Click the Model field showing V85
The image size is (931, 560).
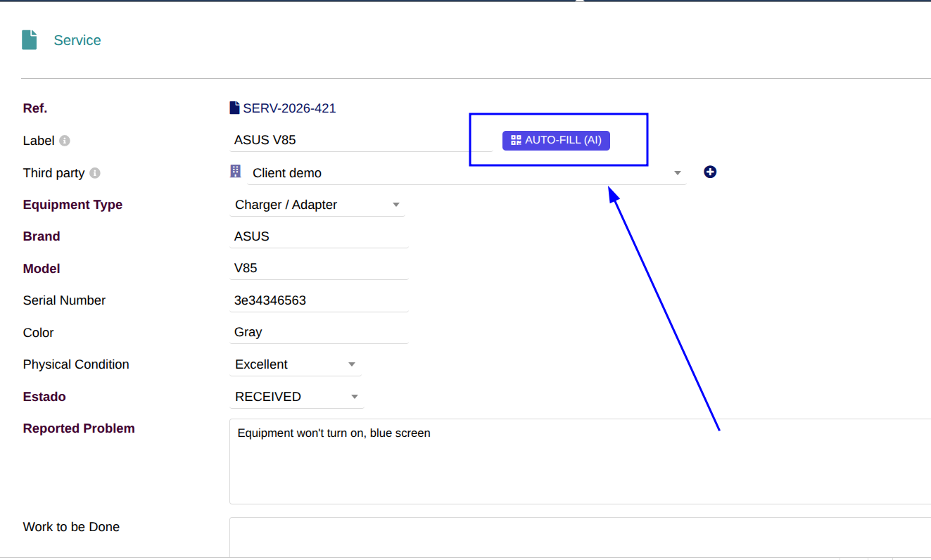pos(319,269)
